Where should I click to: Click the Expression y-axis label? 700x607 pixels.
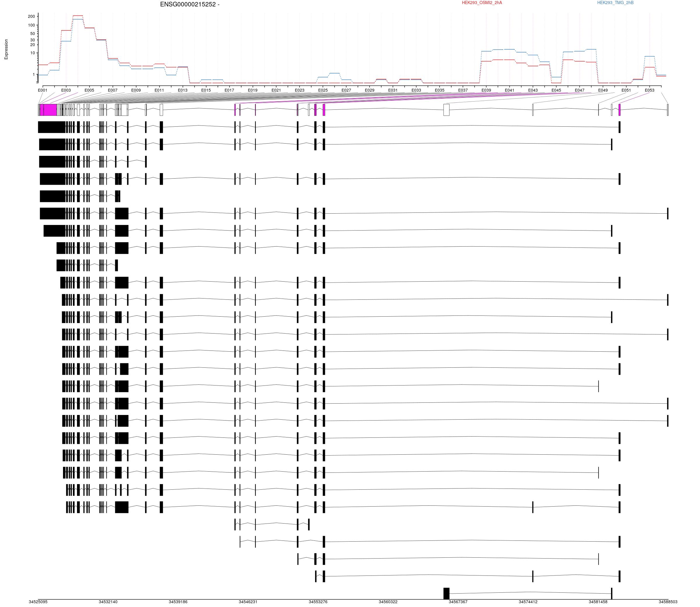pos(6,49)
